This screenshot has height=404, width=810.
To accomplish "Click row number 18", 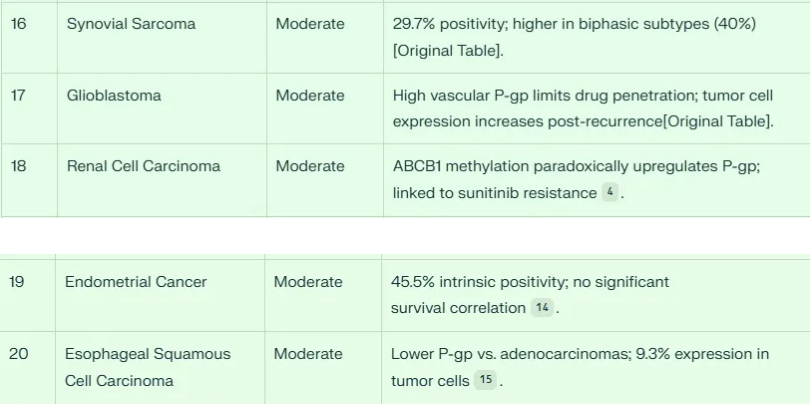I will tap(19, 166).
